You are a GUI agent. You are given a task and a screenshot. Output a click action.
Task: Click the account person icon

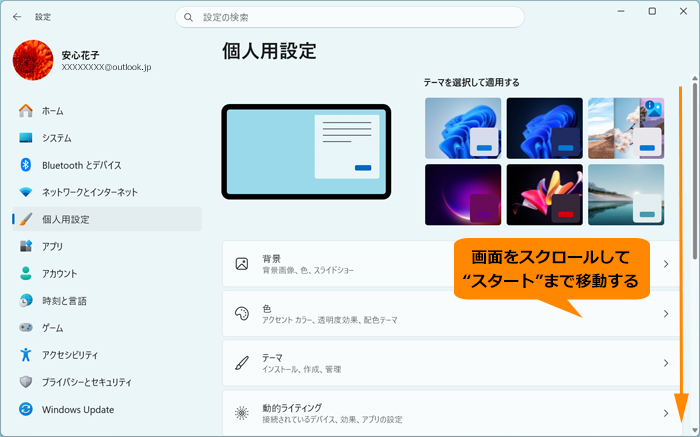point(25,273)
